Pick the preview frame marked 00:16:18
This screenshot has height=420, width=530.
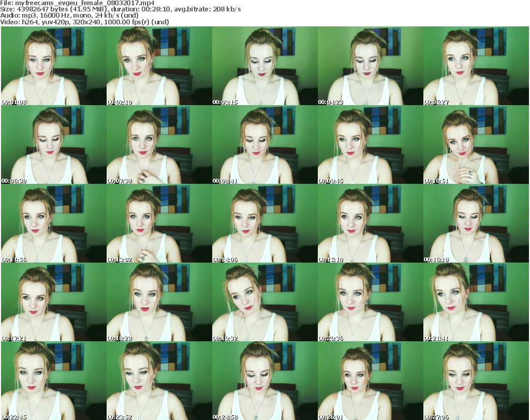(x=476, y=224)
